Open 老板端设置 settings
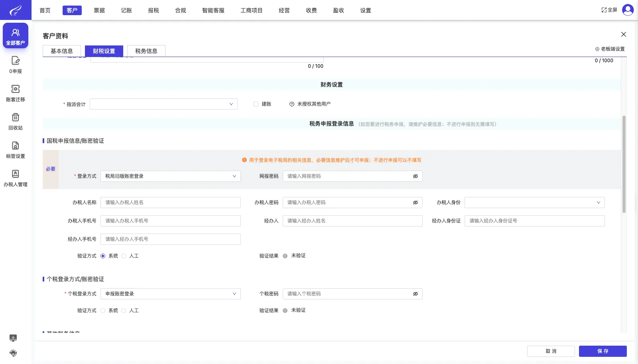 point(610,49)
